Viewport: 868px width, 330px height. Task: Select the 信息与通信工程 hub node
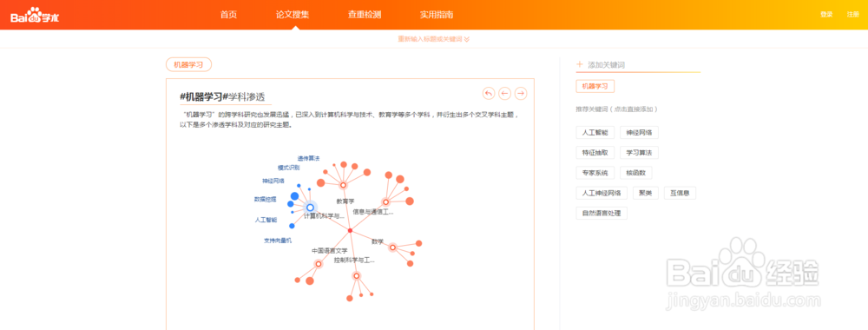click(386, 202)
